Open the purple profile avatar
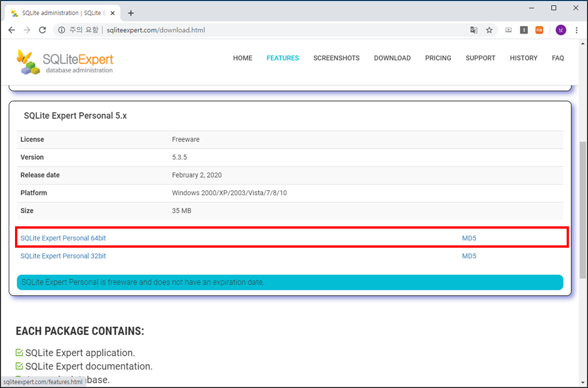The image size is (588, 388). tap(561, 30)
